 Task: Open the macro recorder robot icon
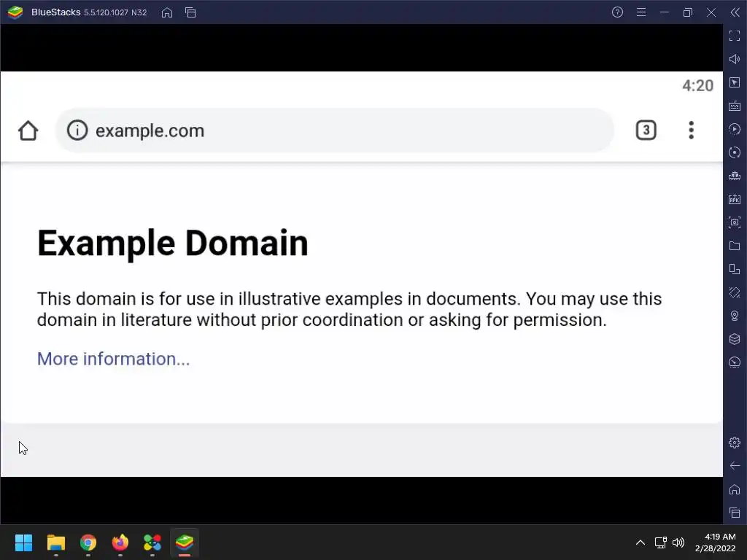click(x=735, y=176)
